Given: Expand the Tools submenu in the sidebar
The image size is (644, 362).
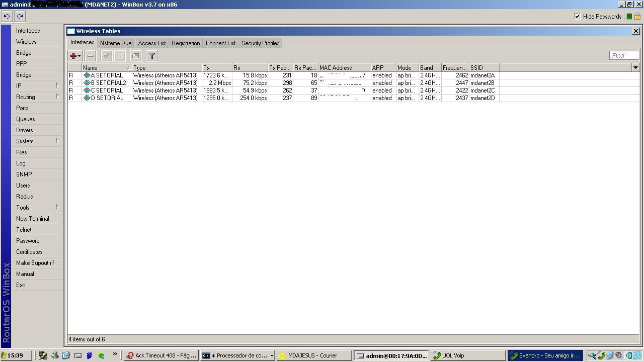Looking at the screenshot, I should click(x=57, y=208).
